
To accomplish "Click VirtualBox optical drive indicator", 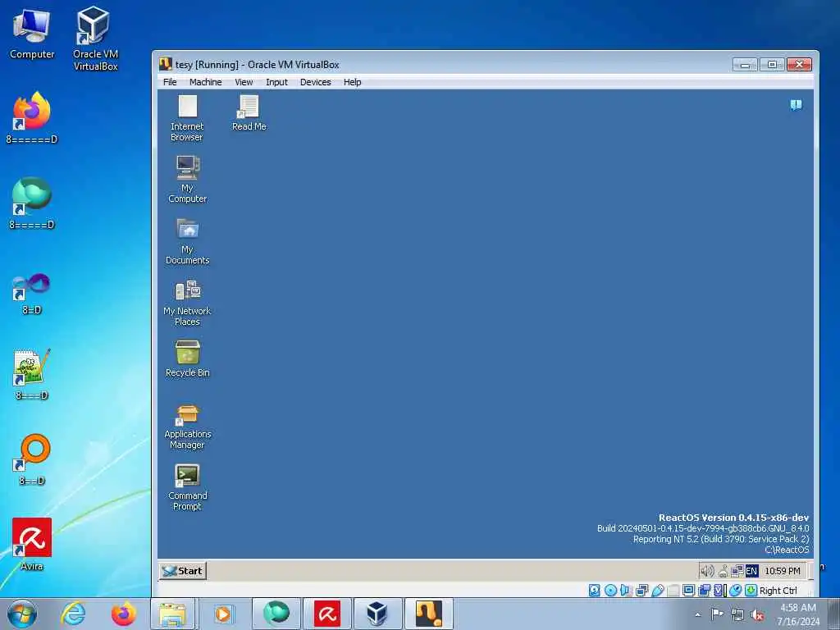I will (610, 591).
